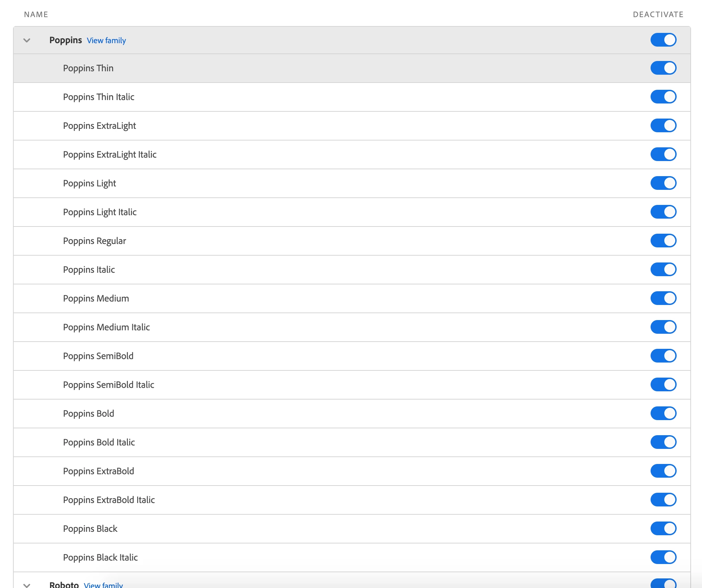This screenshot has width=702, height=588.
Task: Click the DEACTIVATE column header
Action: 658,14
